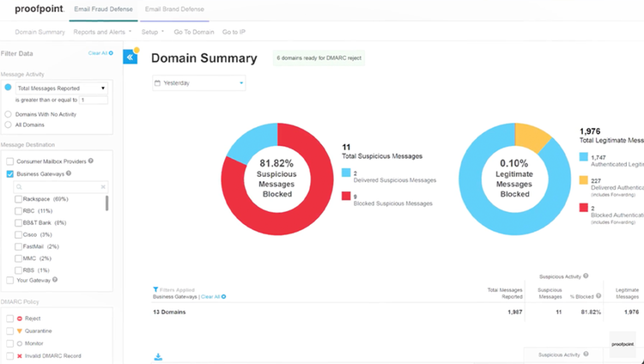Click the gateway search input field
Screen dimensions: 644x364
coord(61,187)
